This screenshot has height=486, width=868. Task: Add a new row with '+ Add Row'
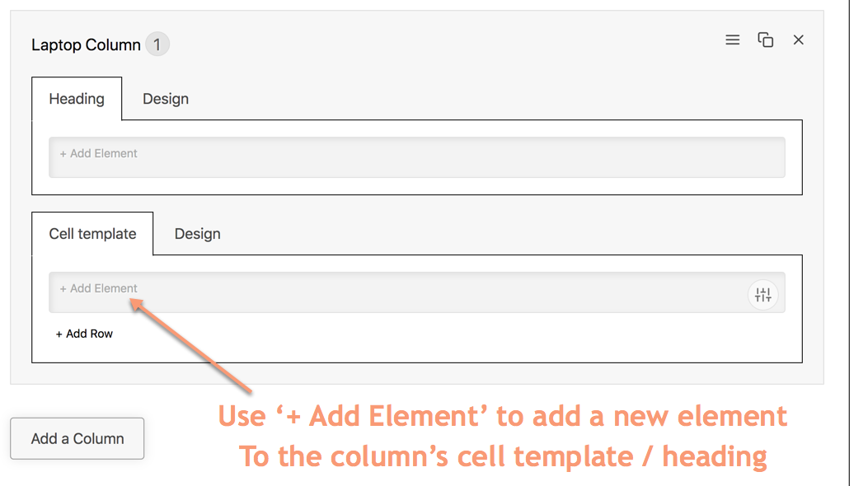point(84,334)
